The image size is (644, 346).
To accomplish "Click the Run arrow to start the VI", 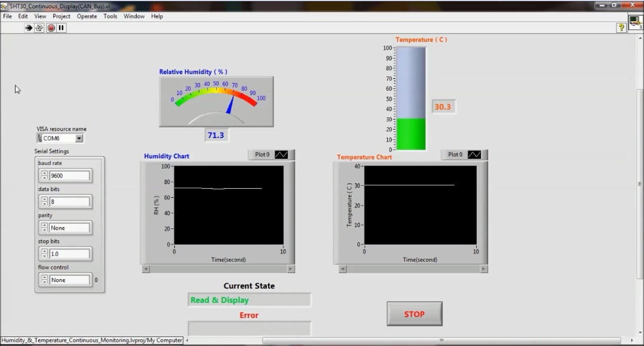I will tap(29, 27).
